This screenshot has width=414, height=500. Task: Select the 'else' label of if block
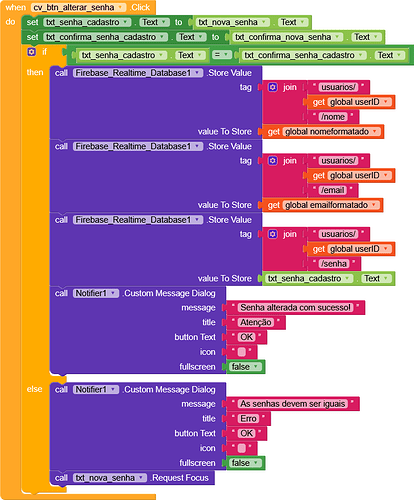[34, 389]
